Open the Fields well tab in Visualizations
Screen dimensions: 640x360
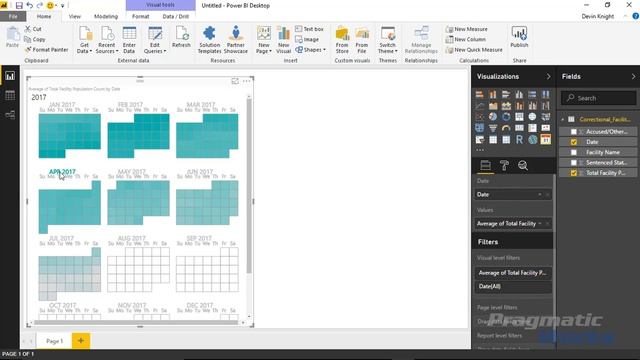click(x=485, y=165)
